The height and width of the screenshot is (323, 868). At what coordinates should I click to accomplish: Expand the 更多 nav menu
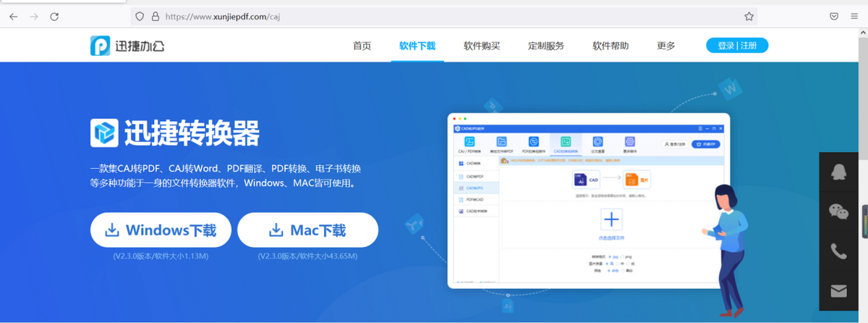click(666, 46)
